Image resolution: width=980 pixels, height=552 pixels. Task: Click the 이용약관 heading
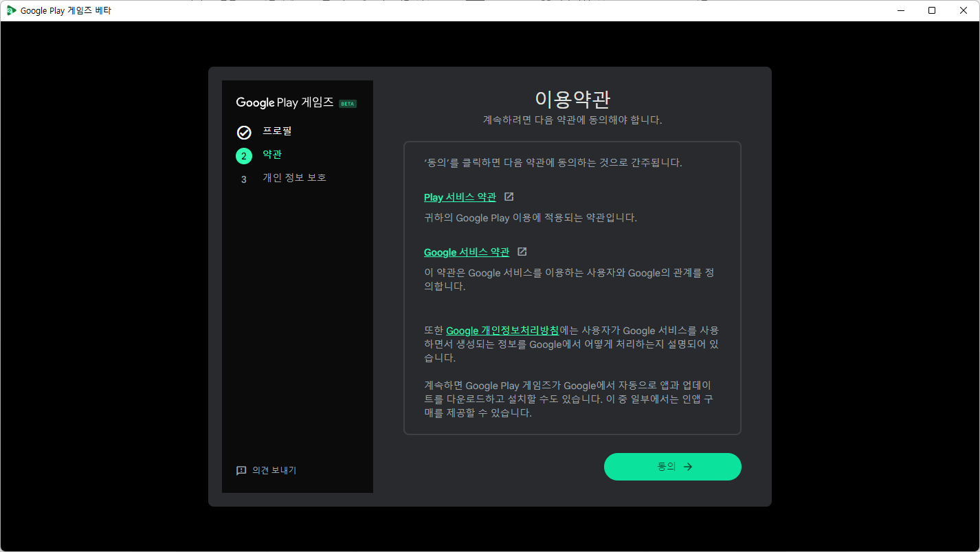(x=572, y=99)
